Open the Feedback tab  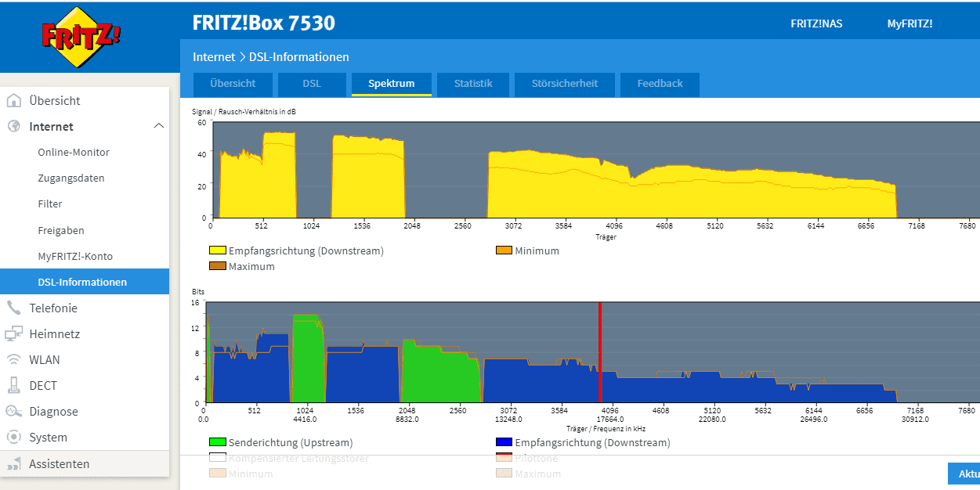click(660, 83)
